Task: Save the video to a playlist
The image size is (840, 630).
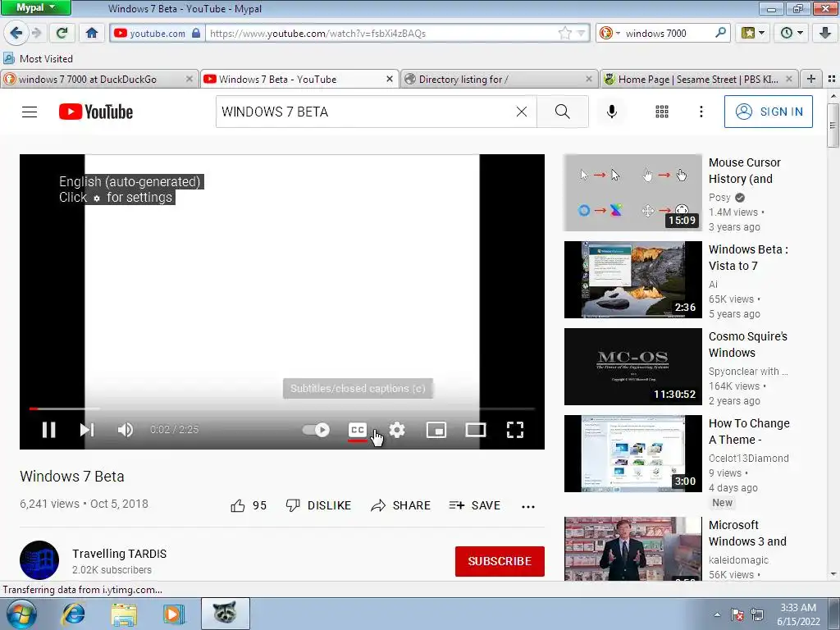Action: 475,505
